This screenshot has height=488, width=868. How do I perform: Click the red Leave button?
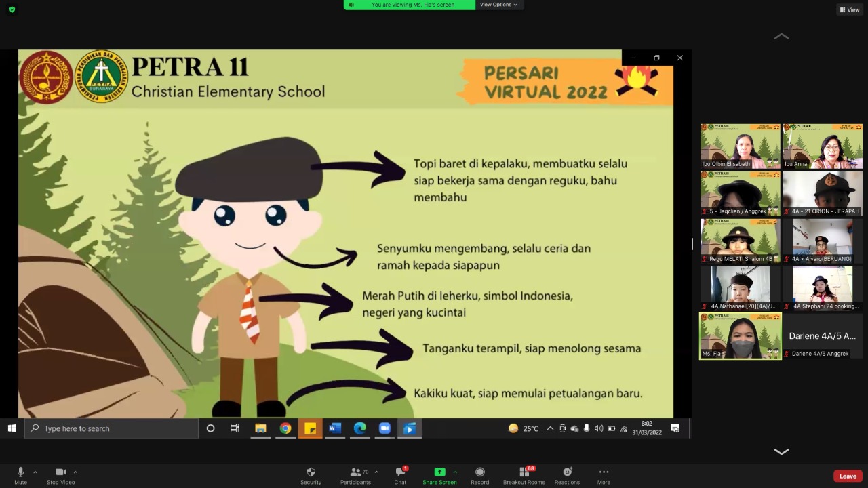click(x=848, y=476)
